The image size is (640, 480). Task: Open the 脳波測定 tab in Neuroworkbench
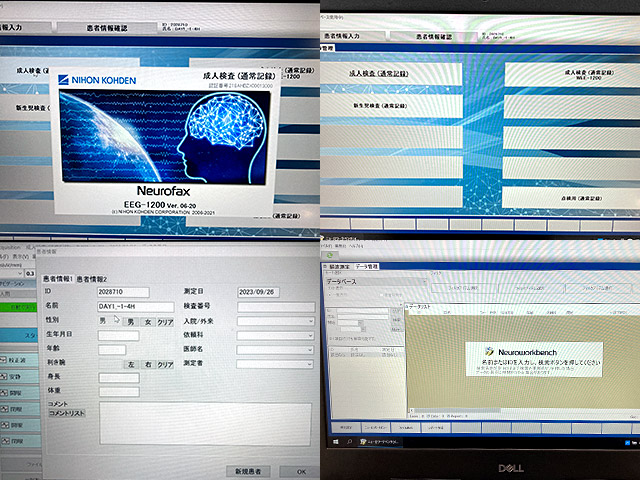(x=338, y=267)
